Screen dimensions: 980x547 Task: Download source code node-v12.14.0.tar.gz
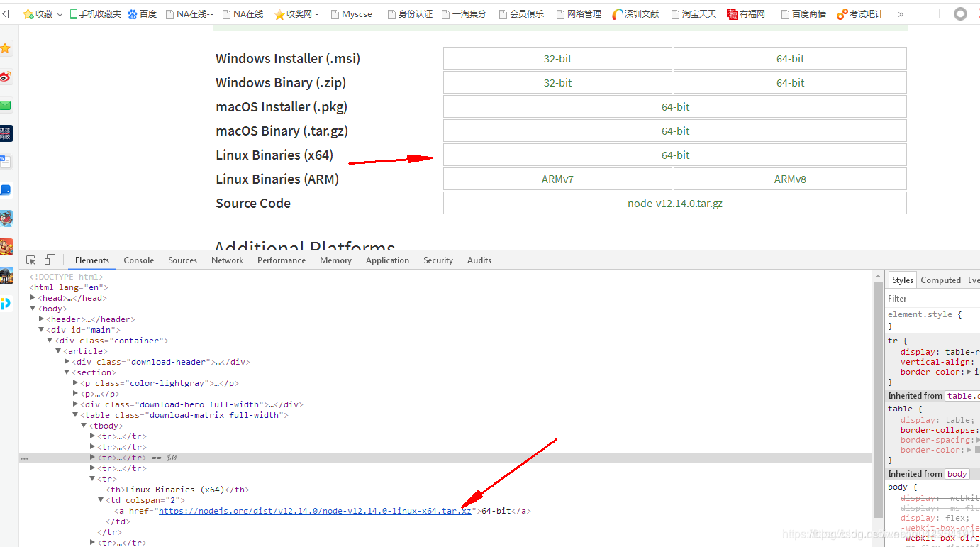click(x=675, y=204)
